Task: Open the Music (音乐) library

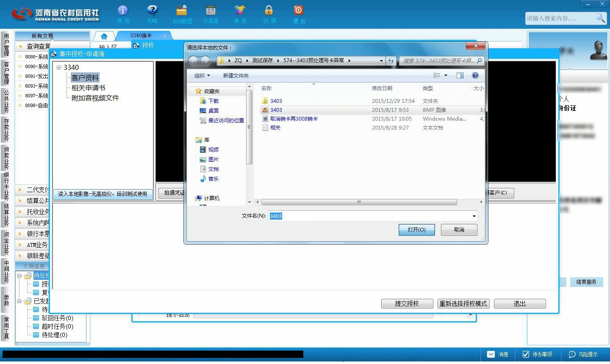Action: pyautogui.click(x=209, y=179)
